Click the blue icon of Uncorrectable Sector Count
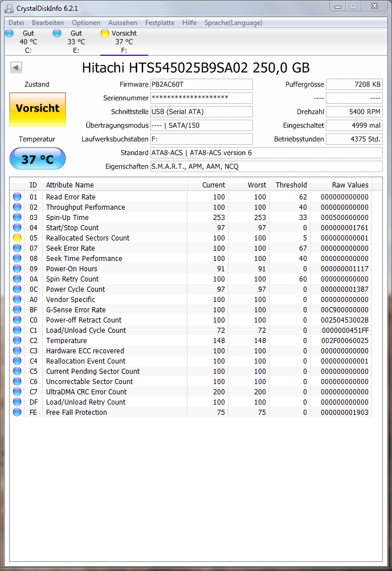 point(17,381)
